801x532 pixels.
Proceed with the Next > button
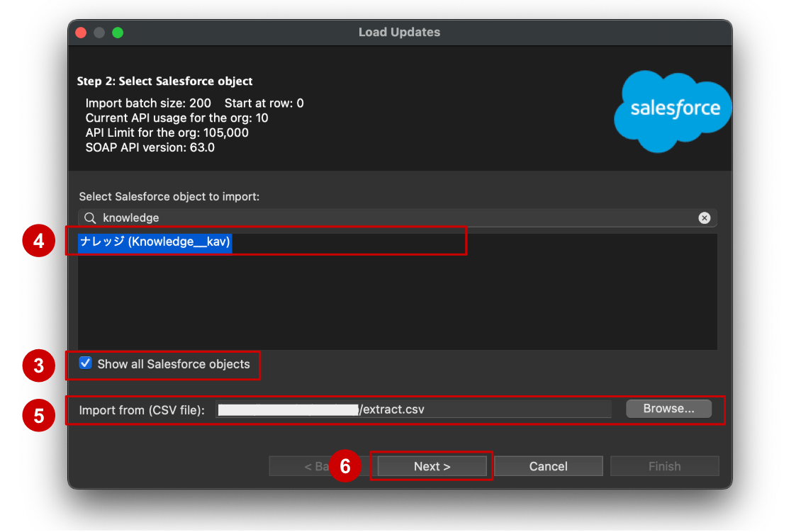coord(432,466)
